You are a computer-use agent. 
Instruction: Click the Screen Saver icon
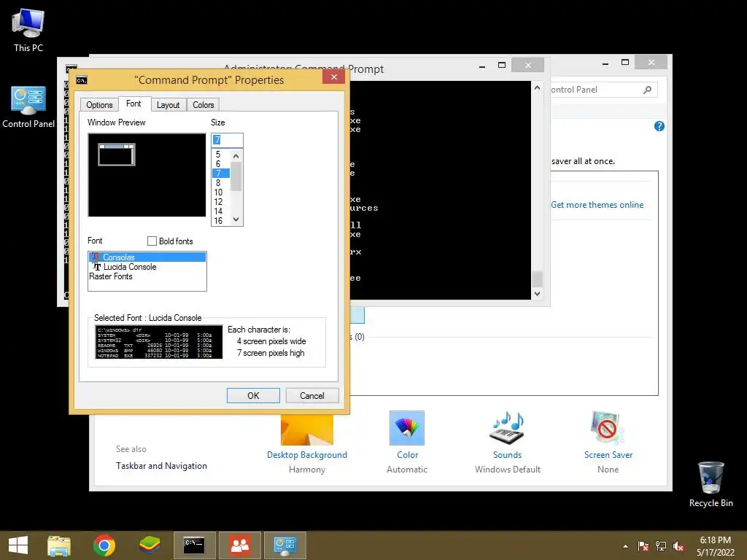[608, 428]
